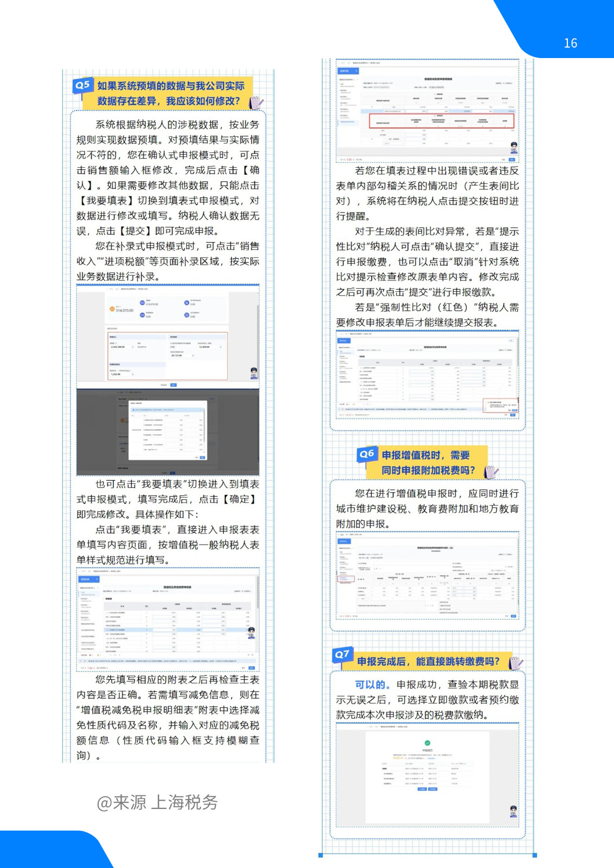Viewport: 614px width, 868px height.
Task: Click the notepad icon beside Q5 heading
Action: click(256, 103)
